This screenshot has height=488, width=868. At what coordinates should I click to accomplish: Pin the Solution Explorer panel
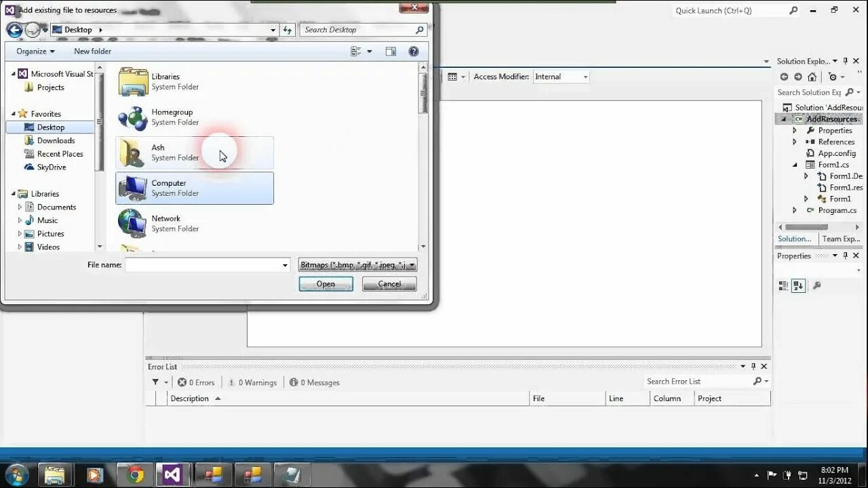pos(846,61)
